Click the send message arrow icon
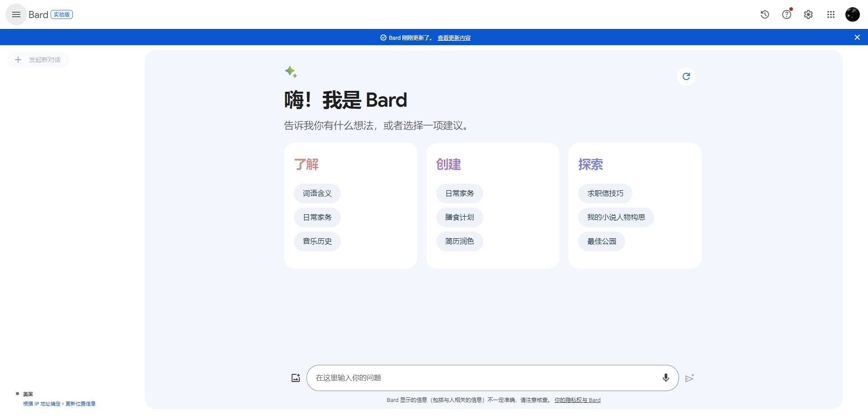Image resolution: width=868 pixels, height=420 pixels. pos(689,378)
